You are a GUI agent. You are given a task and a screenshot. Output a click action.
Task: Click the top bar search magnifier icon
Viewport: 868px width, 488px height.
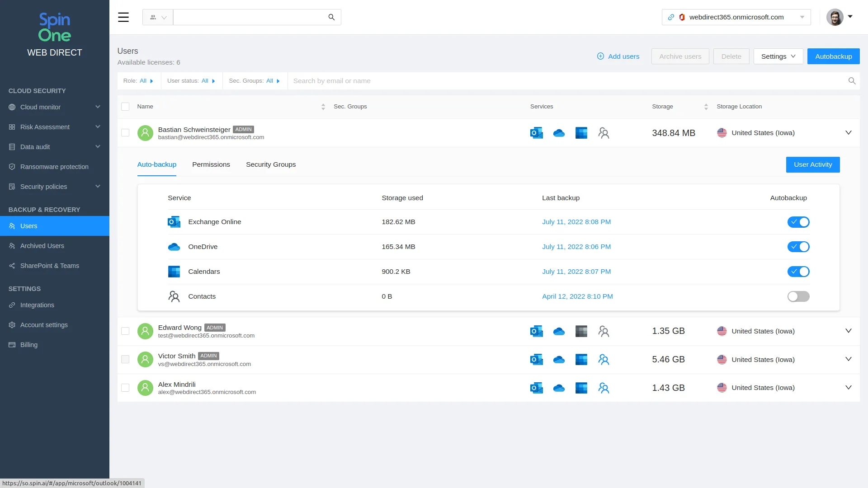point(331,17)
